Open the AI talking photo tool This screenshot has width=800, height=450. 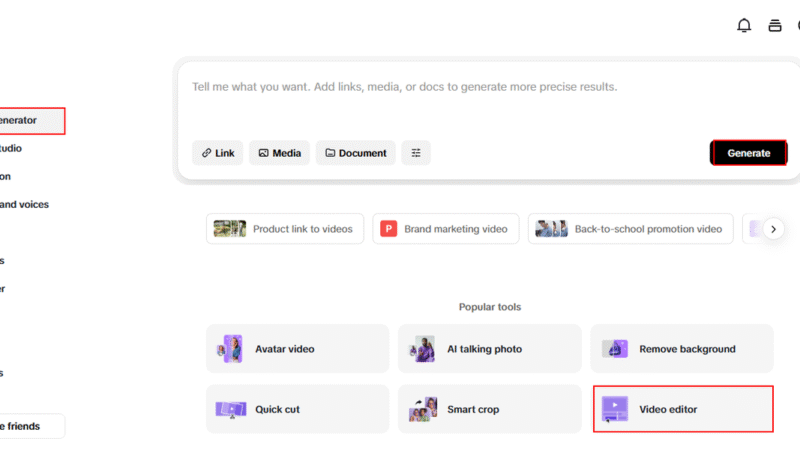point(490,349)
